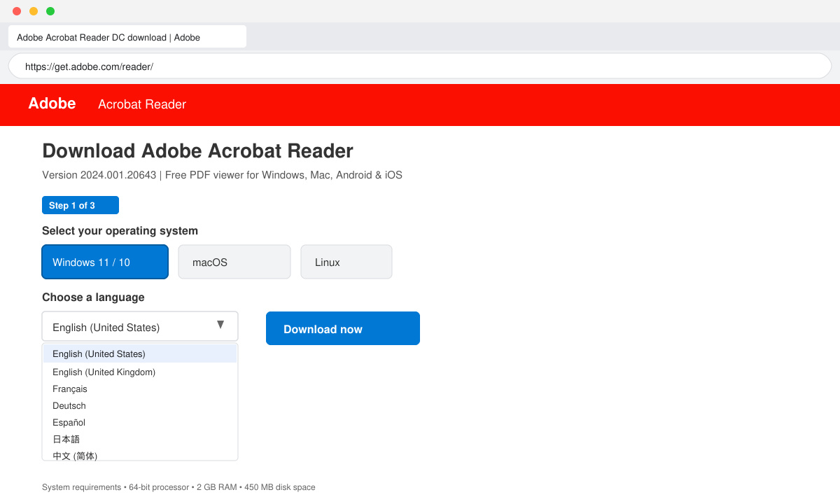840x504 pixels.
Task: Click the green maximize window dot
Action: coord(50,11)
